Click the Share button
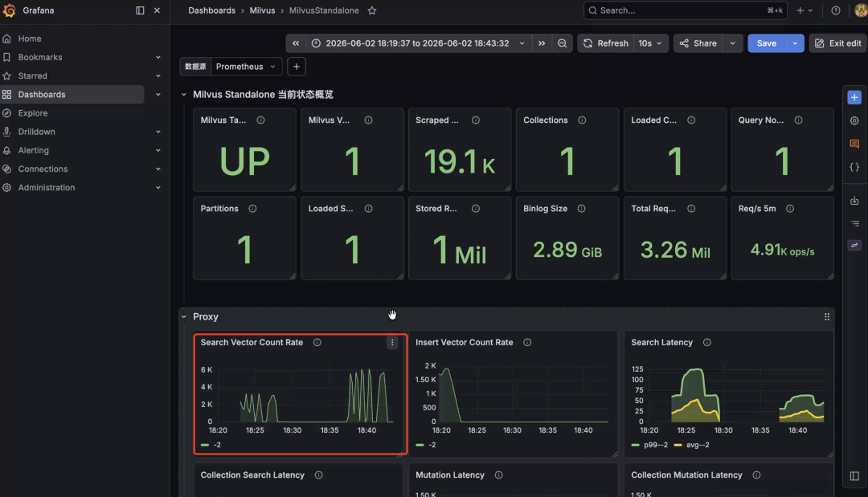 [698, 43]
